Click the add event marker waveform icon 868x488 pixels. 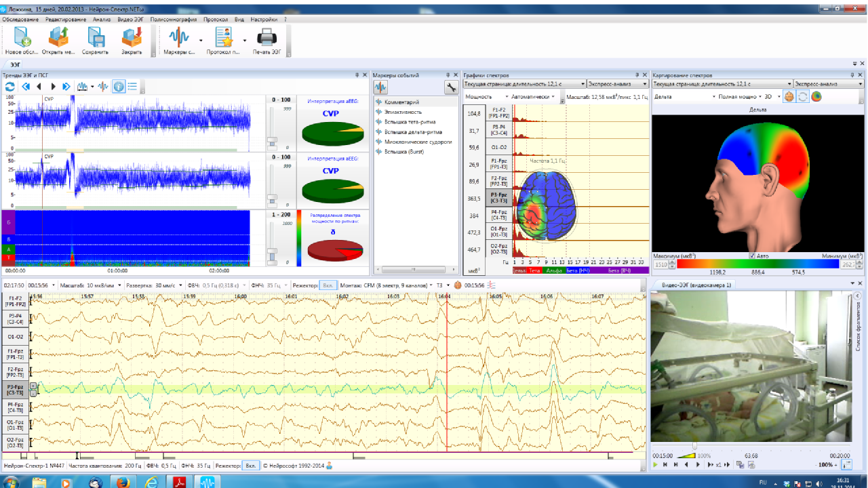[x=380, y=87]
